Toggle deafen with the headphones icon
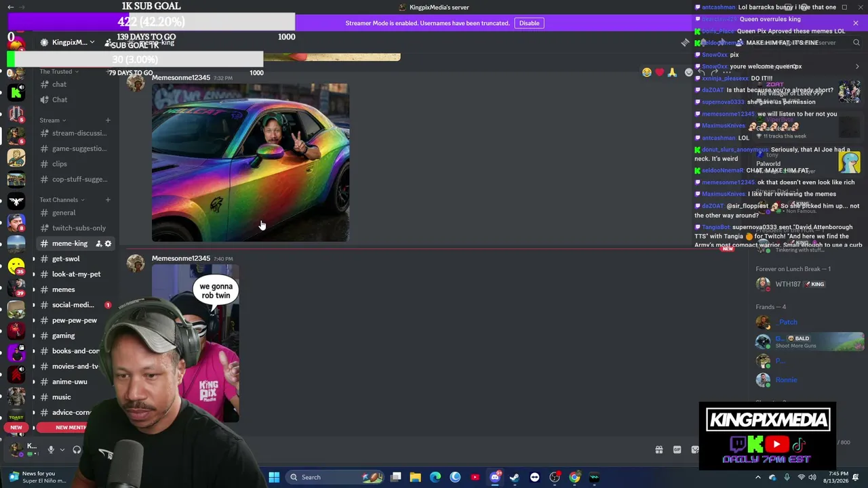This screenshot has width=868, height=488. (77, 450)
